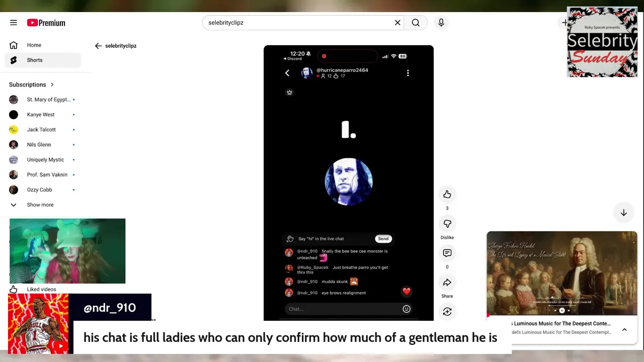644x362 pixels.
Task: Expand subscriptions list with Show more
Action: coord(40,205)
